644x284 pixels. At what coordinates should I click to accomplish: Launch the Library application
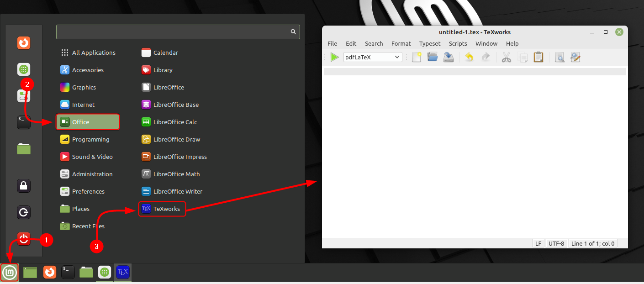[157, 70]
